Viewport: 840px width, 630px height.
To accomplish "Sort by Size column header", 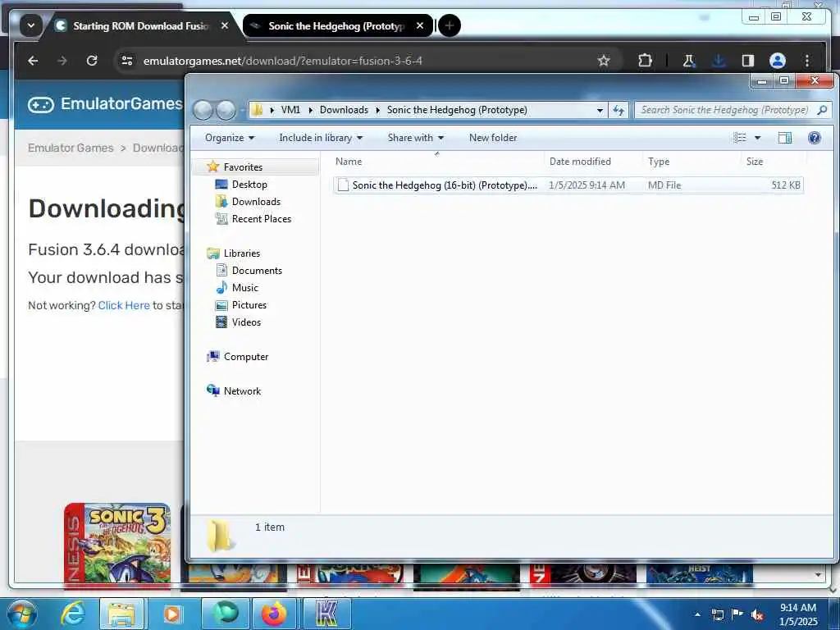I will click(x=774, y=162).
